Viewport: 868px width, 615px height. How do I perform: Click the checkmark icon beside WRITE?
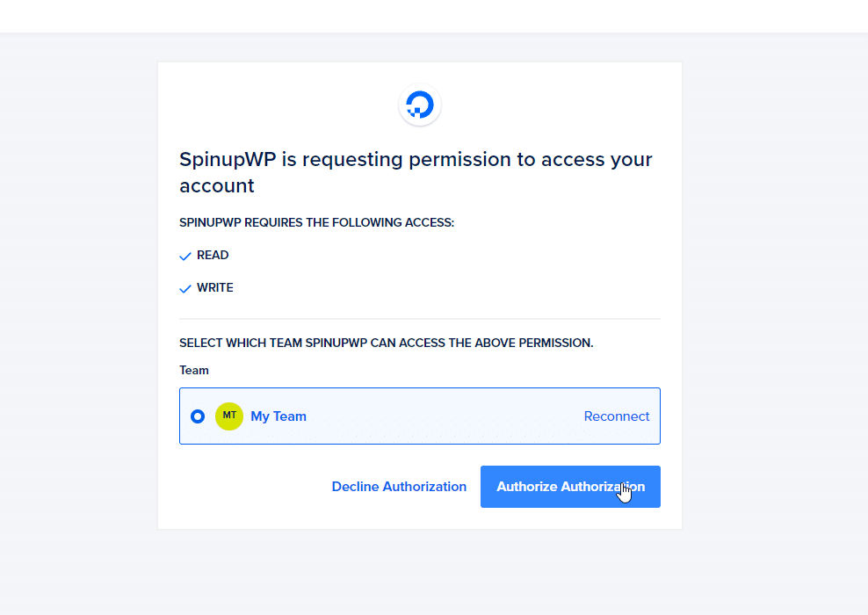pyautogui.click(x=185, y=288)
